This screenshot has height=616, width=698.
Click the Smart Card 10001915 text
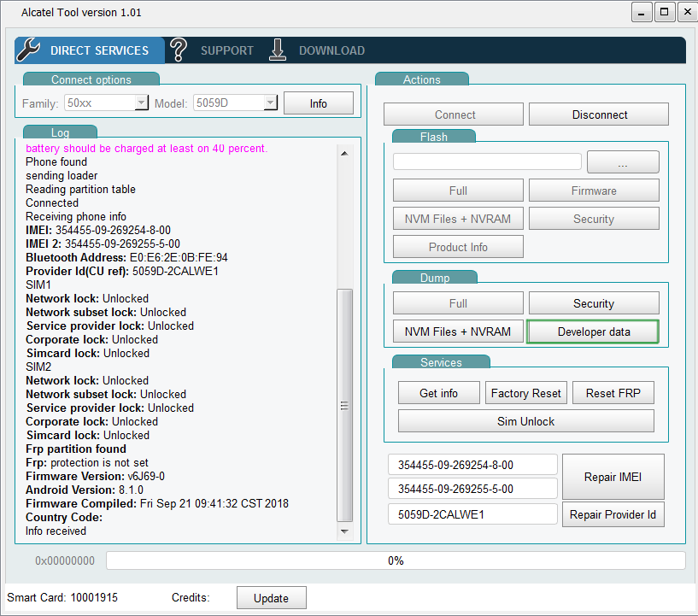coord(62,597)
